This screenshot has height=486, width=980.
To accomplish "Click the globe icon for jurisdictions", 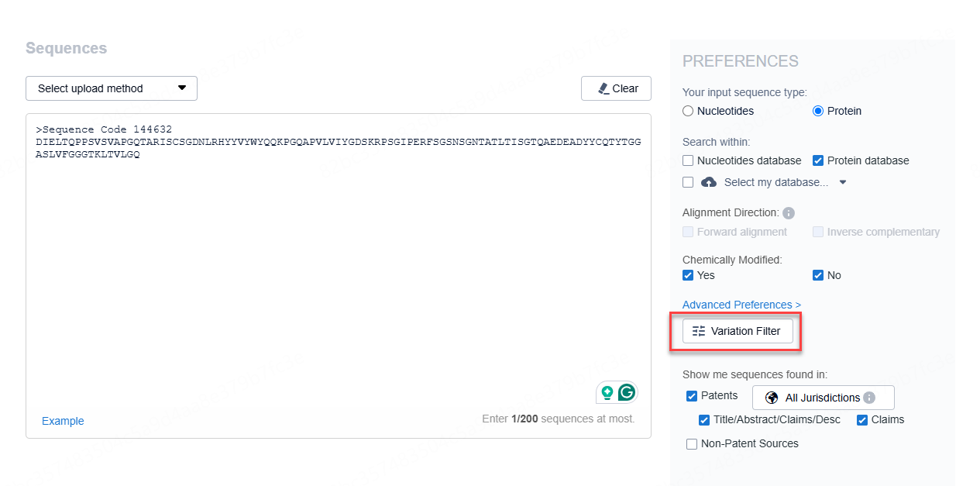I will tap(772, 398).
